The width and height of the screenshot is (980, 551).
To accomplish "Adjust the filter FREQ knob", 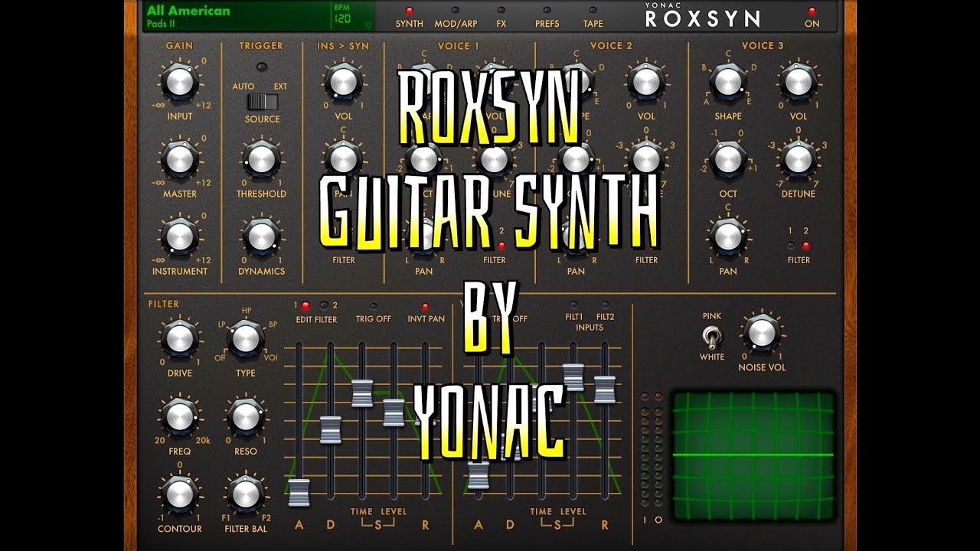I will 179,416.
